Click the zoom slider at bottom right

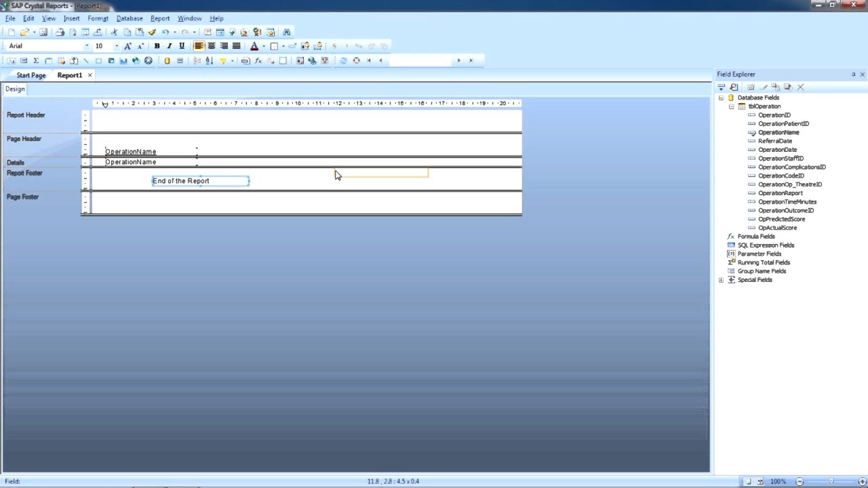(831, 481)
